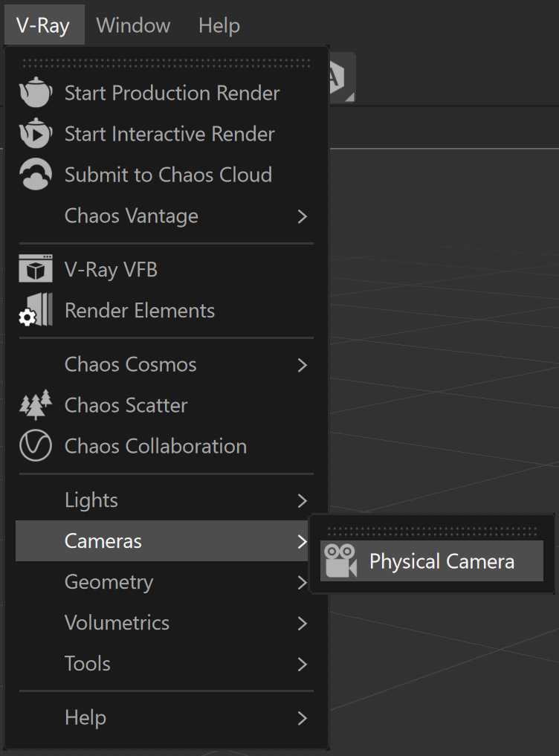The width and height of the screenshot is (559, 756).
Task: Click the Cameras label
Action: point(103,541)
